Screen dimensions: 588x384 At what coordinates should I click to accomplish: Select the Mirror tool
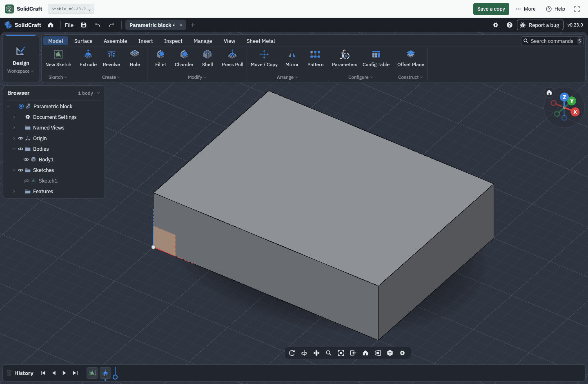[x=292, y=58]
